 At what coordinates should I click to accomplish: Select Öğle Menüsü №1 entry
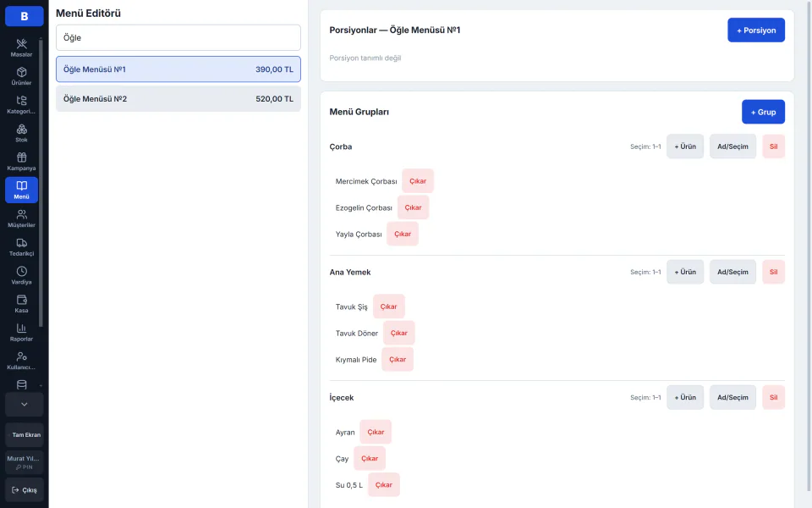178,69
